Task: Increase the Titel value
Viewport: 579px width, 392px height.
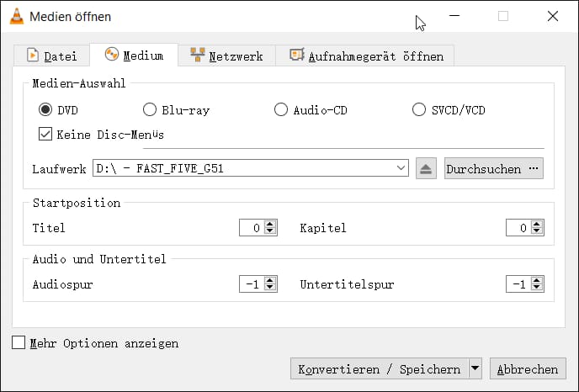Action: tap(270, 224)
